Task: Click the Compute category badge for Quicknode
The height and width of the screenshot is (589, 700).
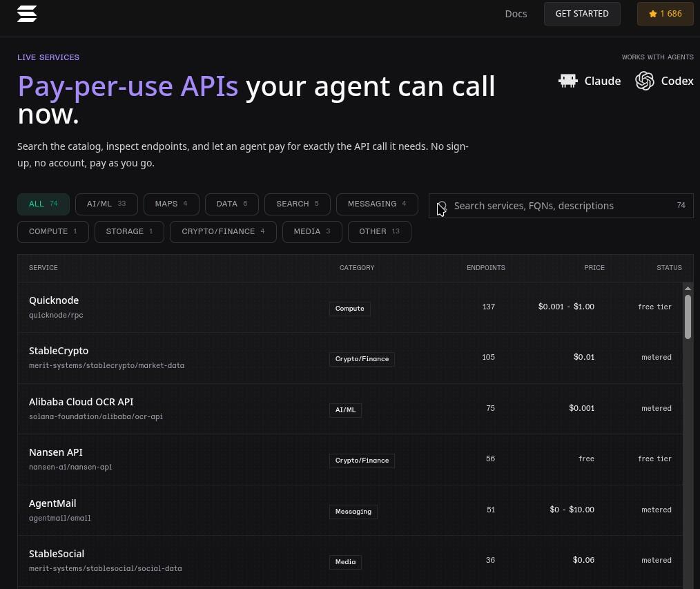Action: 349,309
